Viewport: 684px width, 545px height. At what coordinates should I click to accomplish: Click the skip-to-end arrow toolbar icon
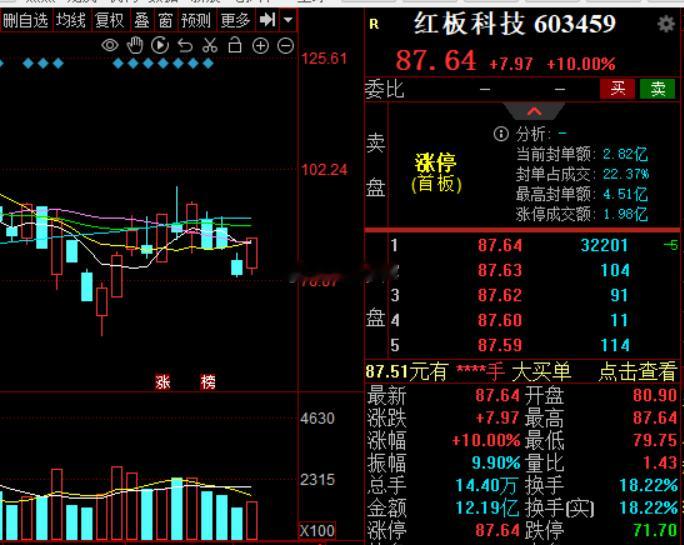[267, 20]
